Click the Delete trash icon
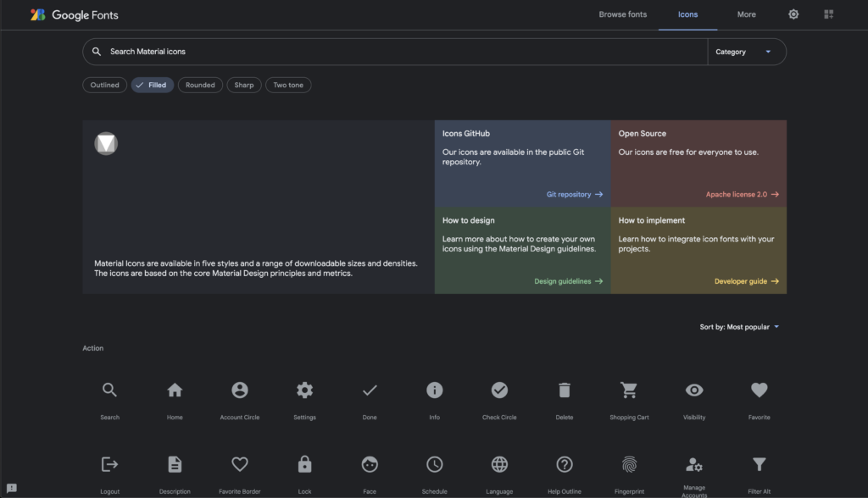This screenshot has height=498, width=868. [x=565, y=390]
